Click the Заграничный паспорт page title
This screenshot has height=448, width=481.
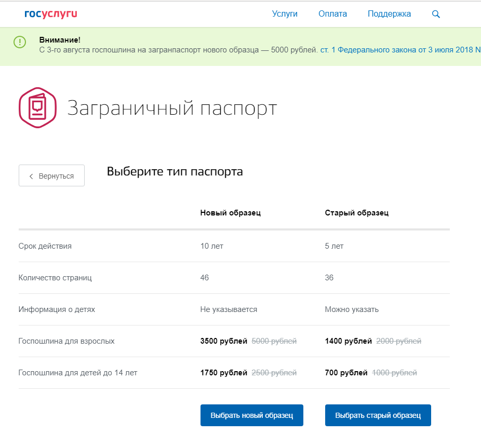click(x=172, y=108)
